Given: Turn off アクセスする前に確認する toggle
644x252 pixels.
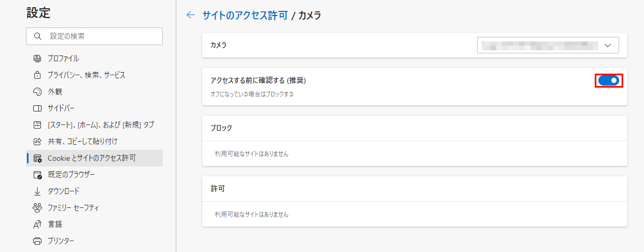Looking at the screenshot, I should [608, 80].
